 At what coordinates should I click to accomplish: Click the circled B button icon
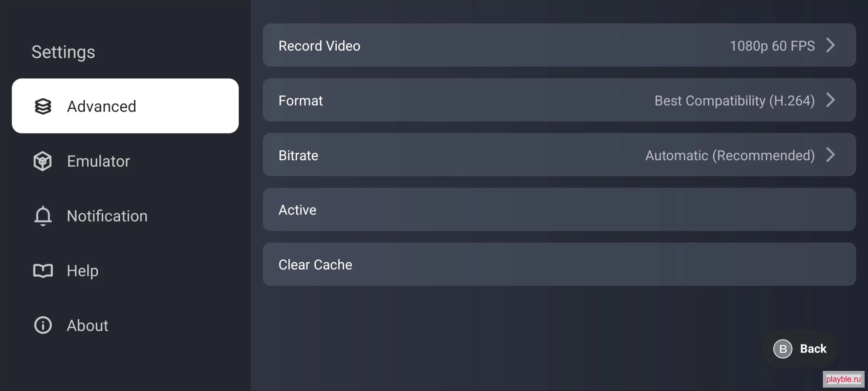783,349
